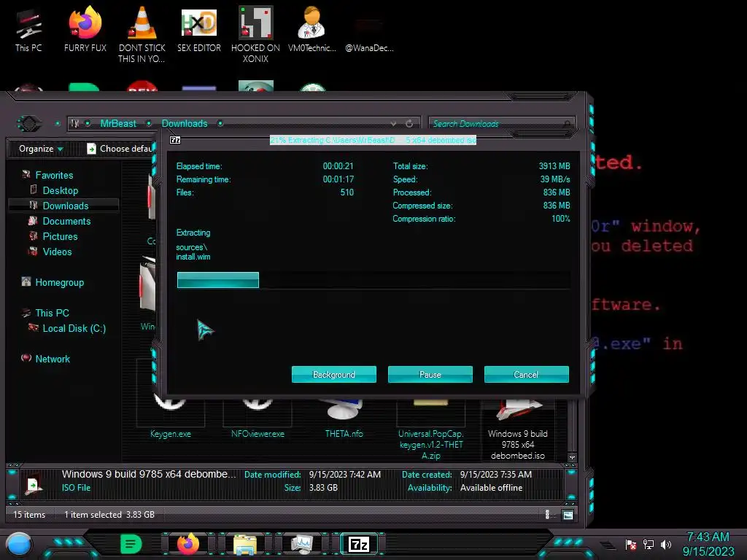The width and height of the screenshot is (747, 560).
Task: Open Downloads in navigation pane
Action: click(65, 206)
